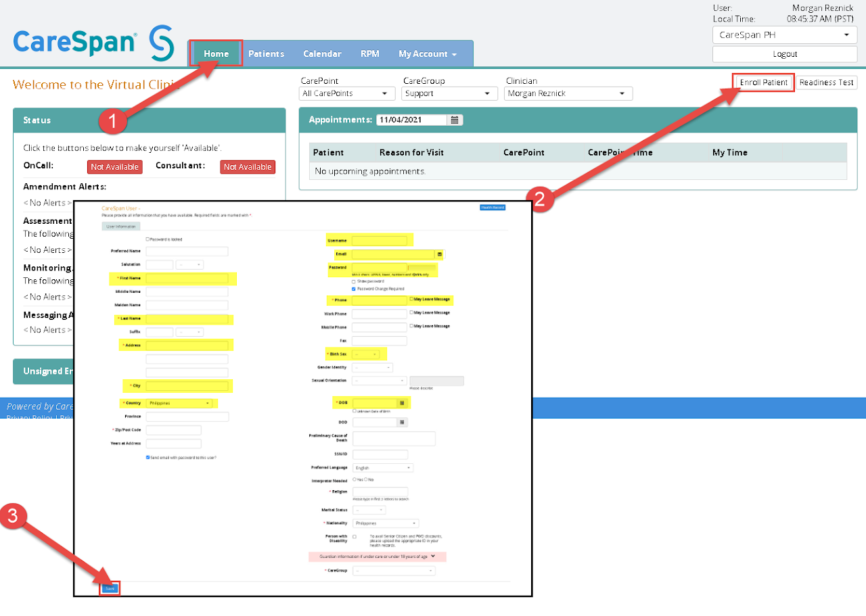The height and width of the screenshot is (616, 866).
Task: Click the Enroll Patient button
Action: click(x=764, y=82)
